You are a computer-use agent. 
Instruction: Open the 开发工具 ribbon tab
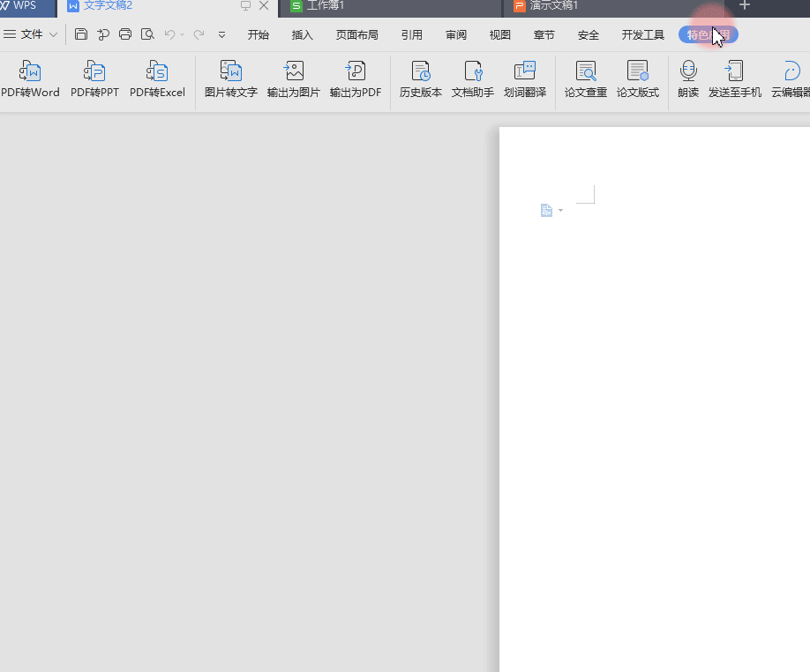(642, 34)
